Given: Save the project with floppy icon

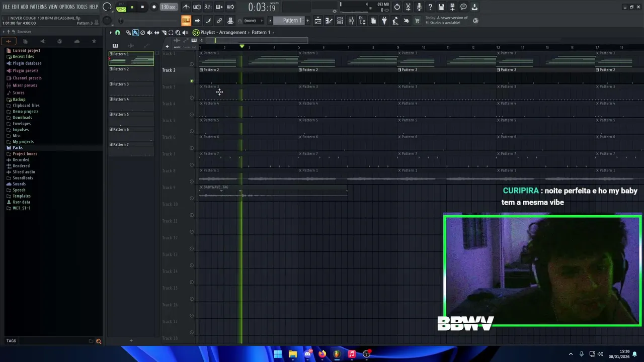Looking at the screenshot, I should click(441, 7).
